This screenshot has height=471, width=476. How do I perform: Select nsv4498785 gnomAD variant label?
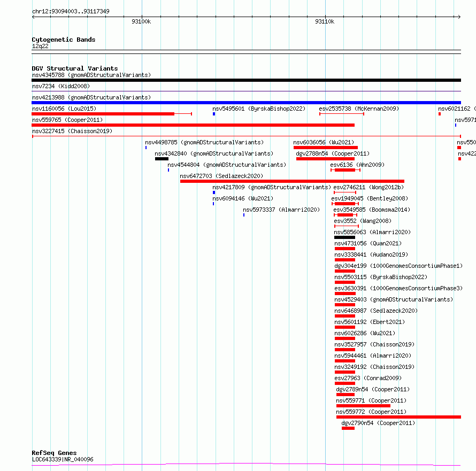[x=204, y=142]
